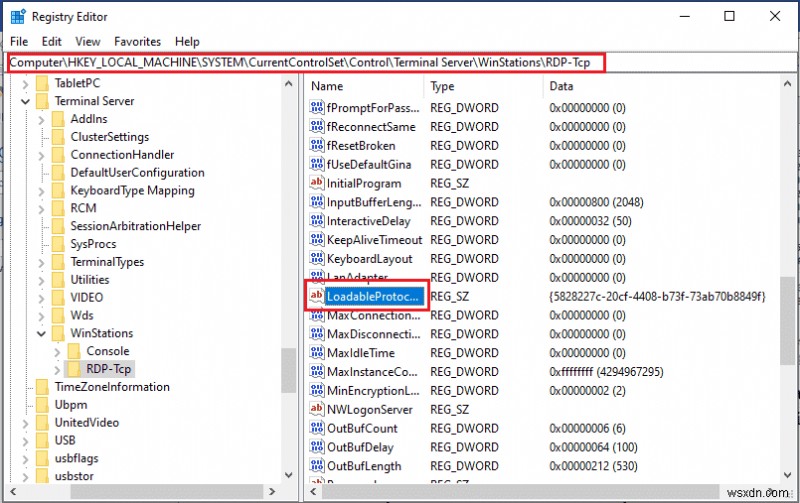Screen dimensions: 800x503
Task: Expand the ConnectionHandler tree node
Action: [41, 155]
